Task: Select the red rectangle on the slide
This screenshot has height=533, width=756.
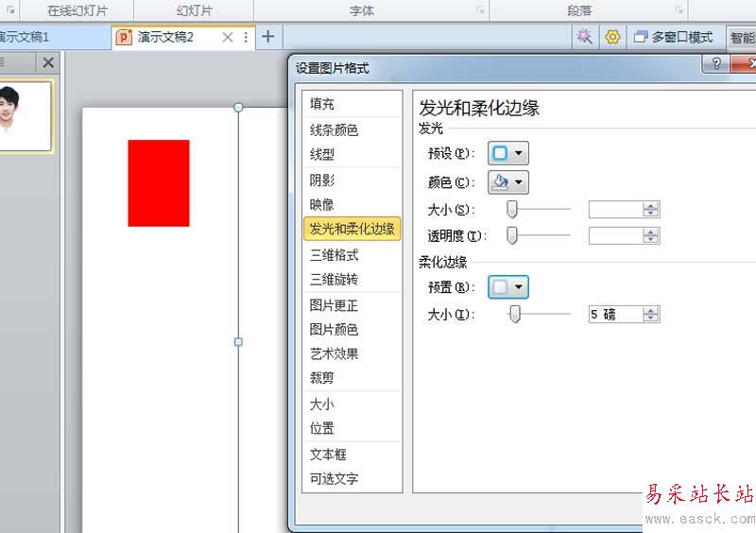Action: [159, 182]
